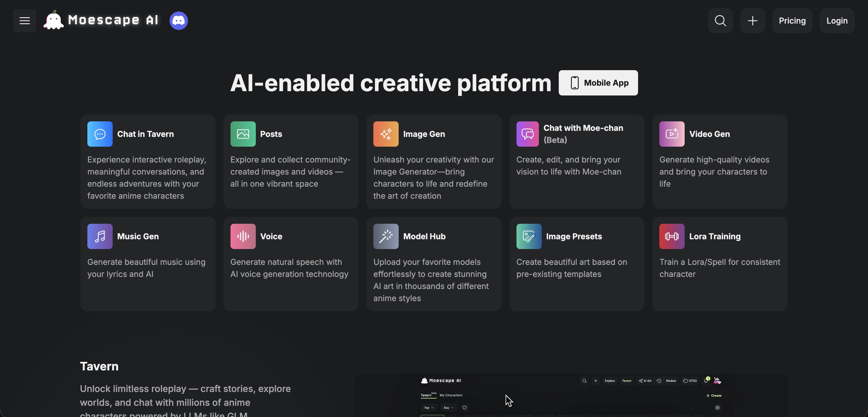Click the pink Voice waveform icon
The height and width of the screenshot is (417, 868).
[243, 236]
